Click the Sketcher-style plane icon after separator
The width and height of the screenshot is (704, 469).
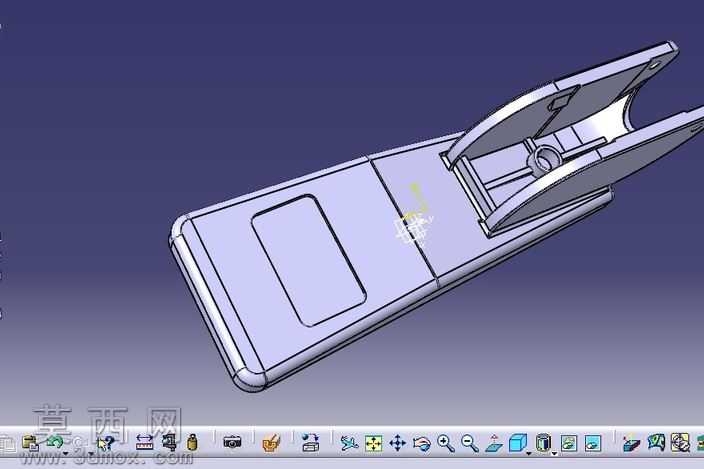tap(631, 443)
